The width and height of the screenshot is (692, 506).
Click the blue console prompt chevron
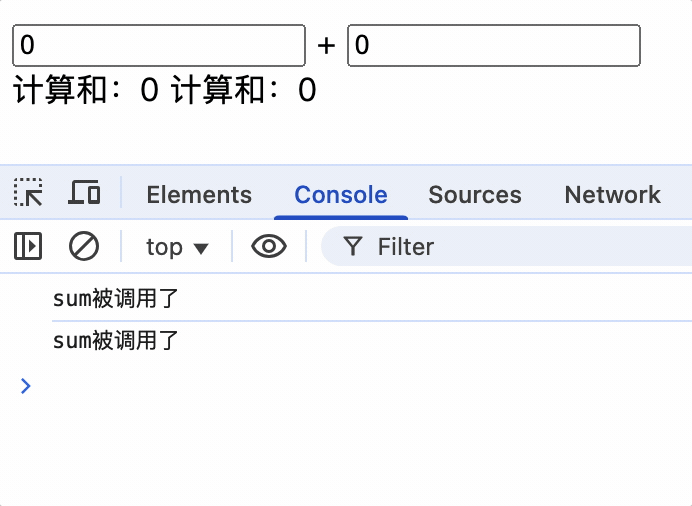click(26, 386)
